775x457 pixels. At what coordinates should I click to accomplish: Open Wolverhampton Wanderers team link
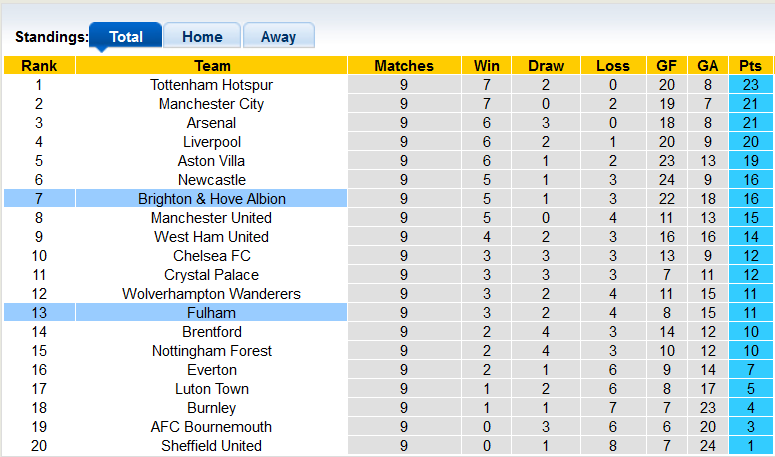tap(211, 294)
